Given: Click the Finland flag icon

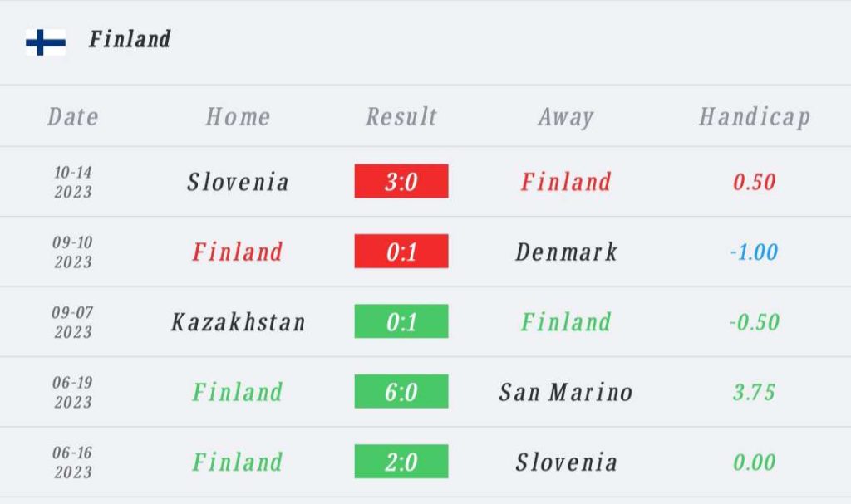Looking at the screenshot, I should 46,42.
